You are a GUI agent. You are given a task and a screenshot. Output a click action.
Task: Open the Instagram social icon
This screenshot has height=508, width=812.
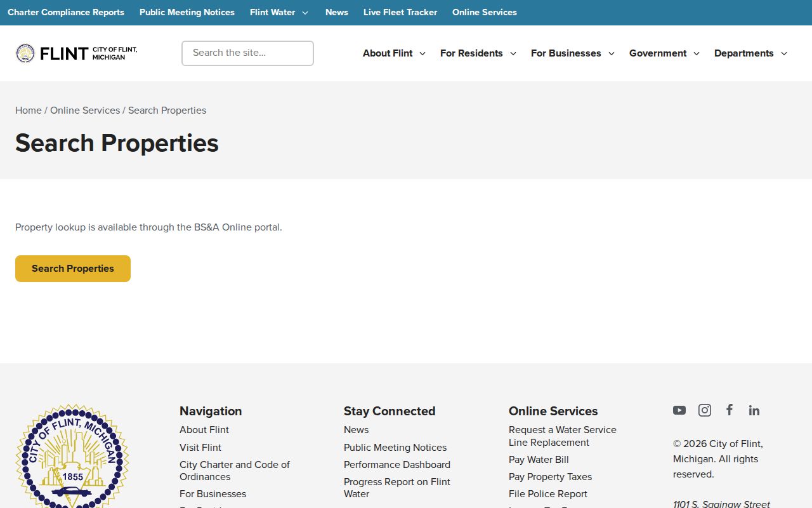[705, 410]
